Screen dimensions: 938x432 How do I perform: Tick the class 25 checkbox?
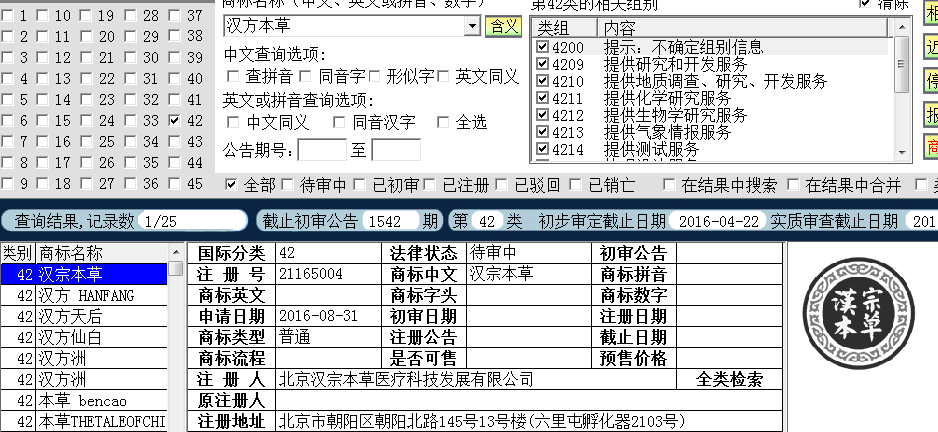point(87,142)
